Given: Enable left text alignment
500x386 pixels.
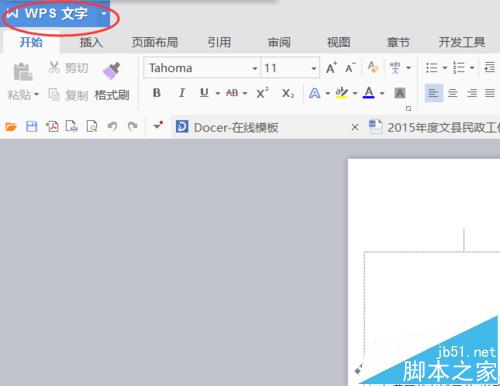Looking at the screenshot, I should click(x=434, y=93).
